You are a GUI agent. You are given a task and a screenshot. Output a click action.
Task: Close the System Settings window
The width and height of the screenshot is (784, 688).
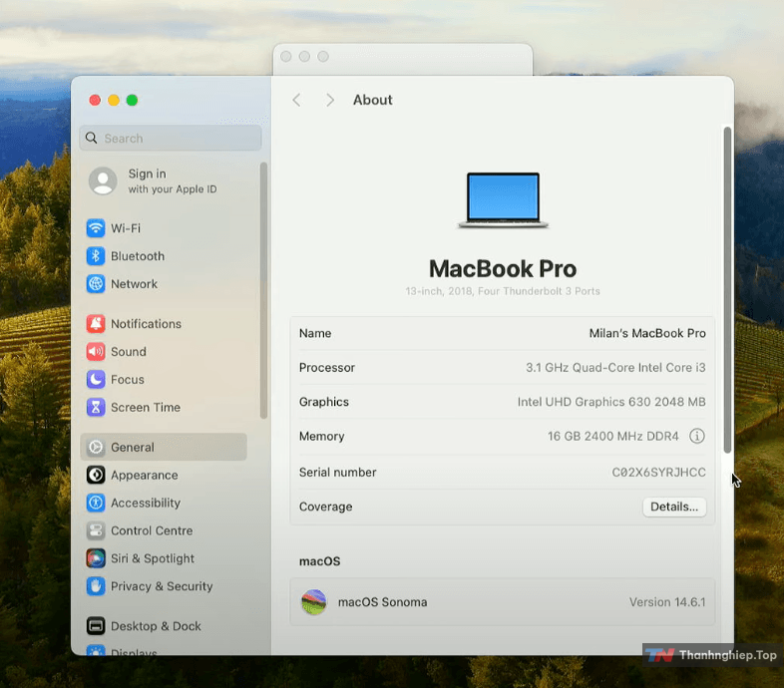95,100
